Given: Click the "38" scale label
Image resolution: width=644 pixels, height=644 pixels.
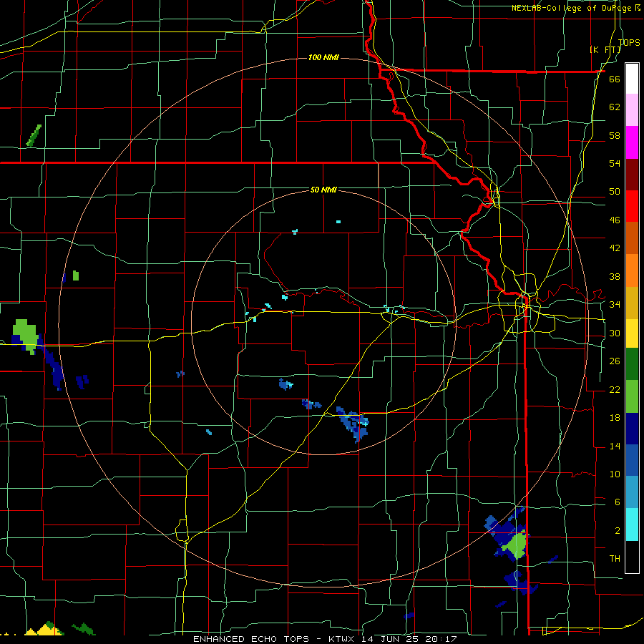Looking at the screenshot, I should (615, 276).
